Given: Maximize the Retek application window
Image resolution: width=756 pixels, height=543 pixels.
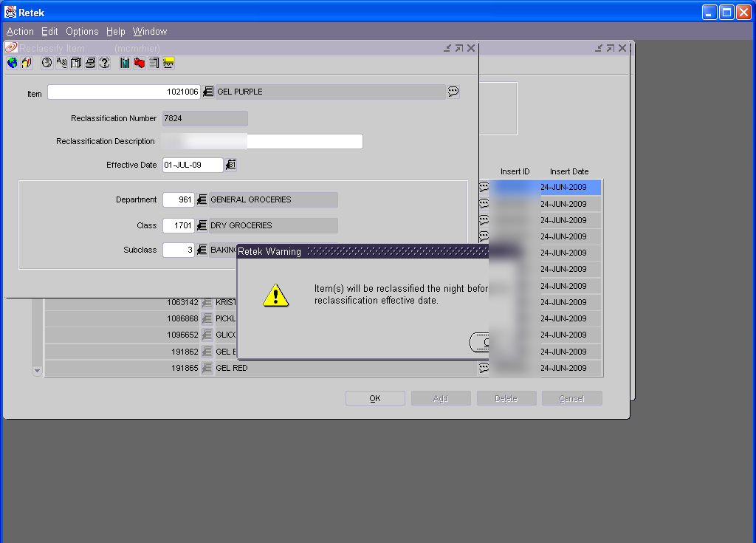Looking at the screenshot, I should click(726, 12).
